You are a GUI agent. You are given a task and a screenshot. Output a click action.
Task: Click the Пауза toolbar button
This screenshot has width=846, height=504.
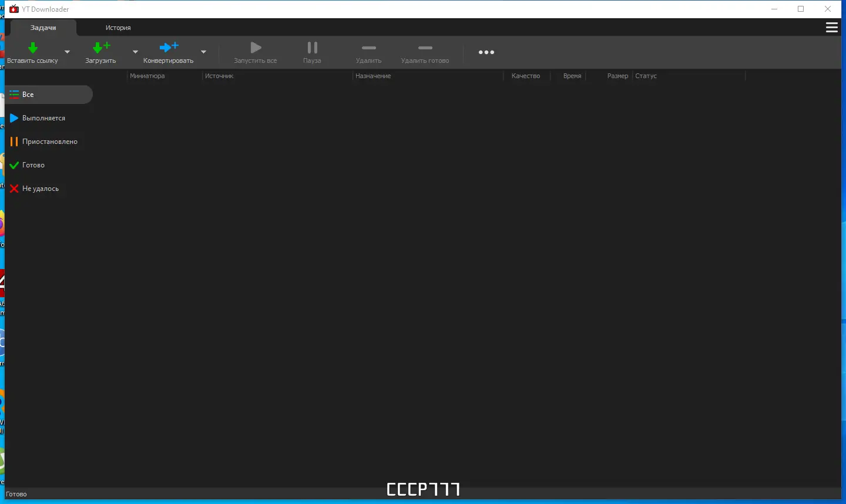[312, 52]
